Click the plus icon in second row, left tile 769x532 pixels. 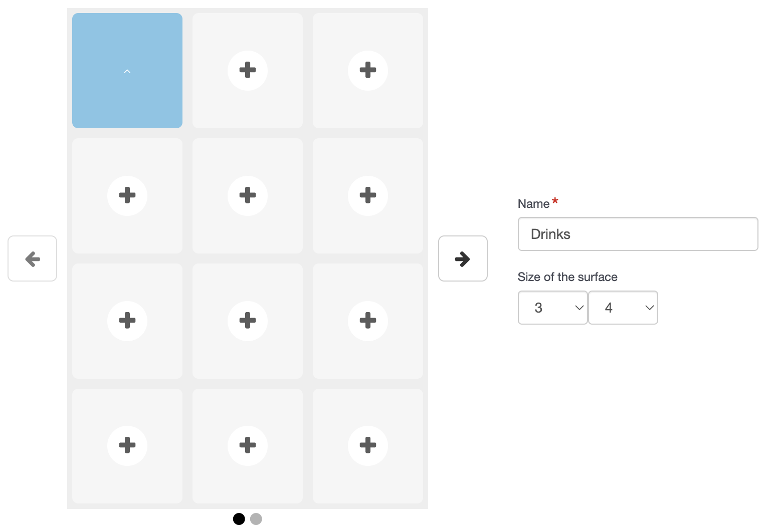127,195
